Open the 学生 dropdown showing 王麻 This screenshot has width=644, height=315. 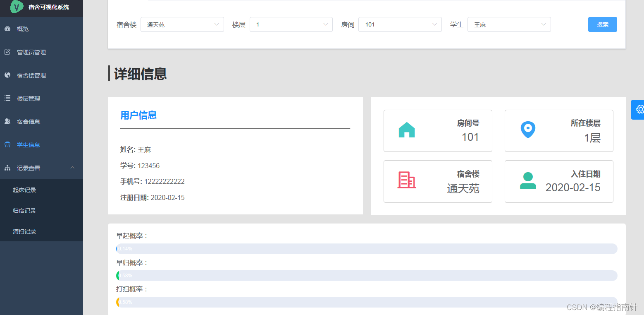[509, 24]
